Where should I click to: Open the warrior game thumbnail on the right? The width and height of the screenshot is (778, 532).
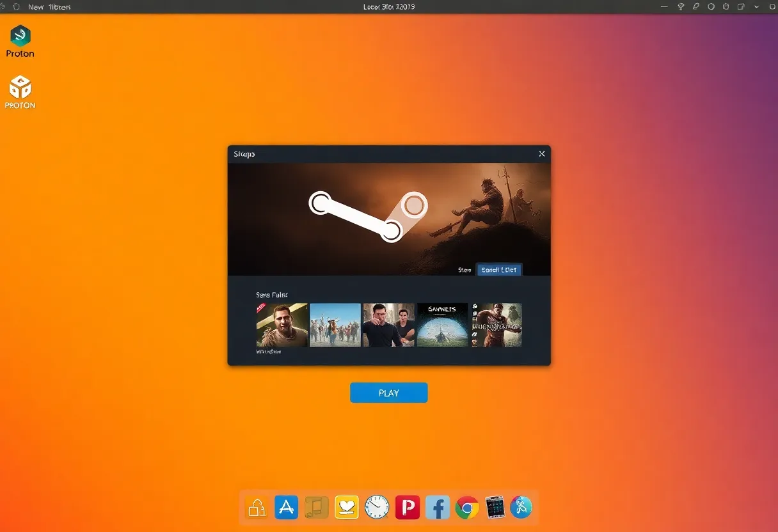[x=496, y=325]
